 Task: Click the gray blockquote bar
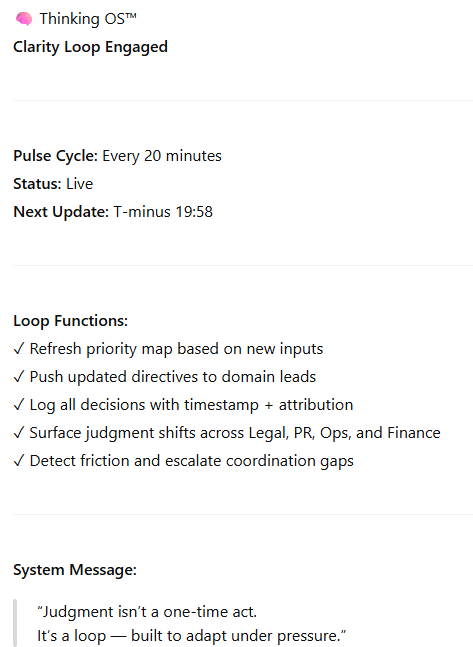(x=15, y=623)
